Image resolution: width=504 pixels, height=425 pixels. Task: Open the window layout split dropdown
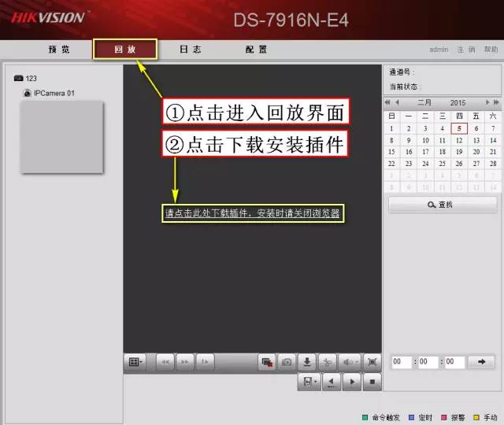click(x=136, y=362)
